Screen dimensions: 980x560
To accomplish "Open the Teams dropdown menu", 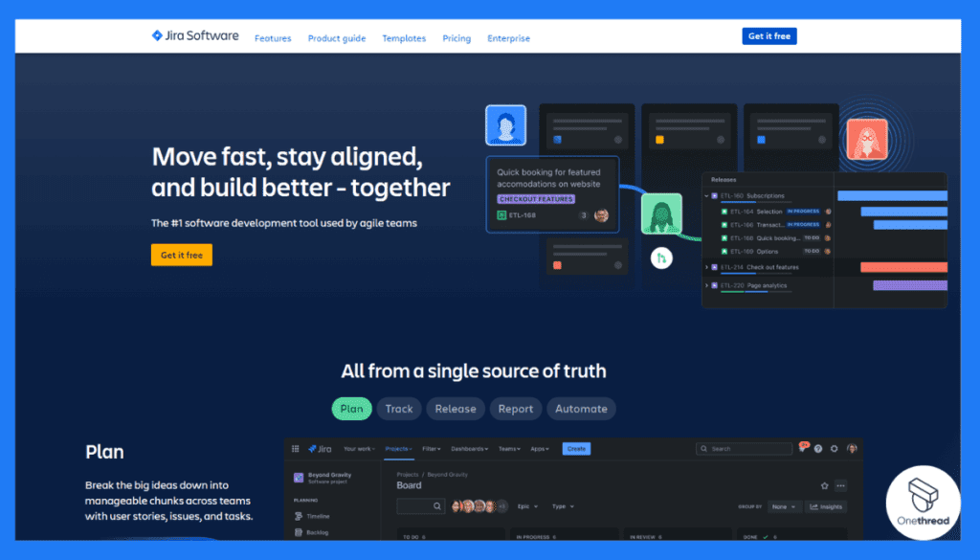I will [509, 449].
